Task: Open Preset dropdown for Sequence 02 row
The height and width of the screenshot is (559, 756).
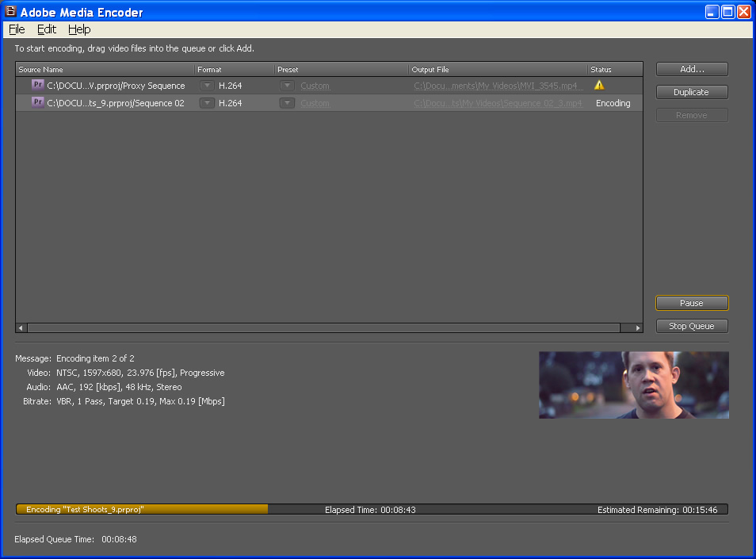Action: pyautogui.click(x=287, y=103)
